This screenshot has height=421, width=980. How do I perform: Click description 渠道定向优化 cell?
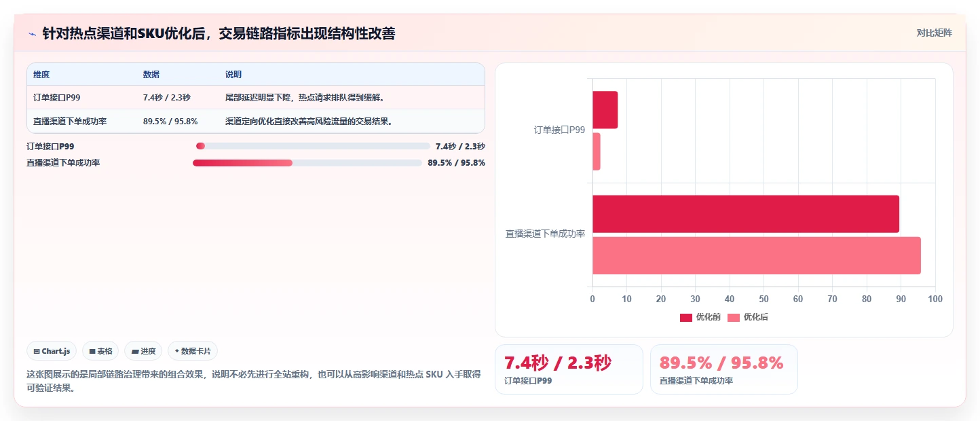click(x=309, y=122)
